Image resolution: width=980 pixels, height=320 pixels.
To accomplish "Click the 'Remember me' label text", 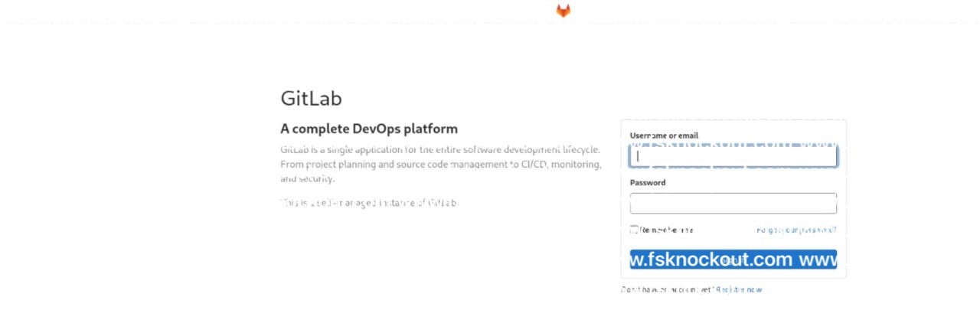I will click(667, 230).
